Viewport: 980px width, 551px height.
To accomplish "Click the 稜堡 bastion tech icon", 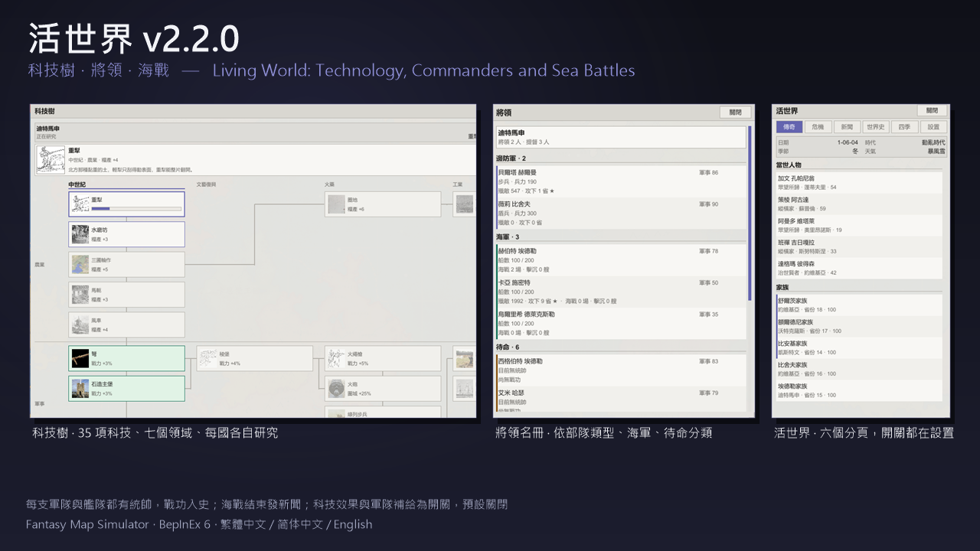I will point(208,358).
